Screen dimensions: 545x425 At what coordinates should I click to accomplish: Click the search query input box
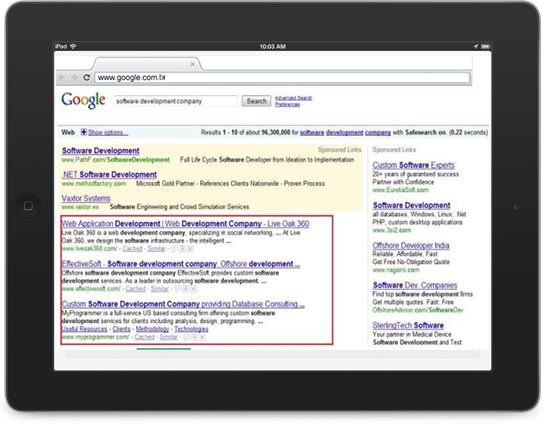coord(176,101)
